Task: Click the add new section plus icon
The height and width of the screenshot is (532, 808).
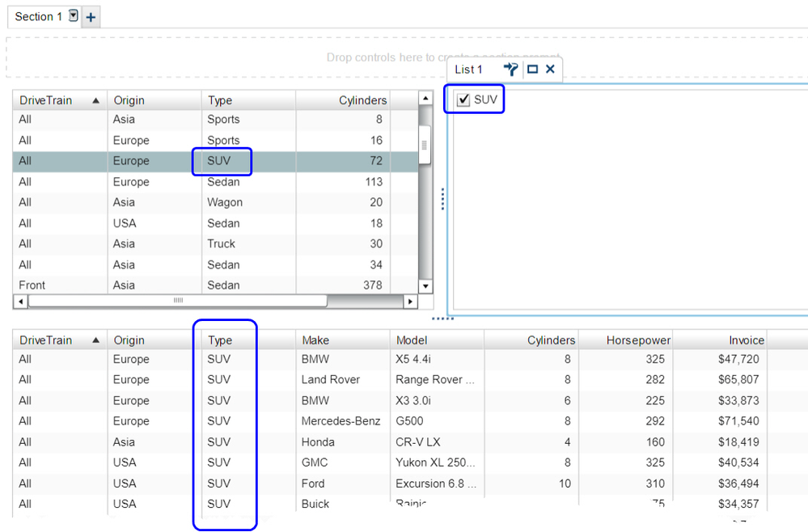Action: click(x=91, y=17)
